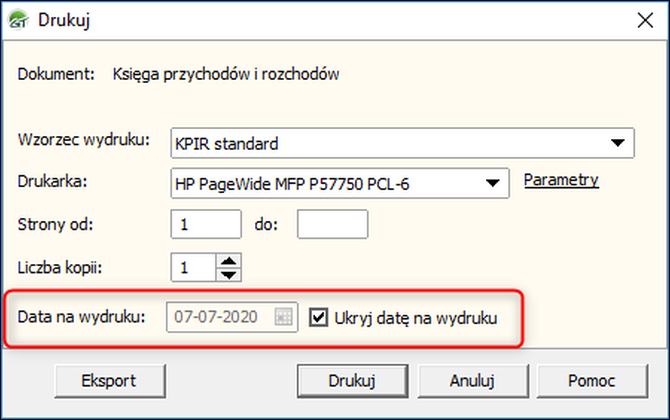
Task: Click the 'Drukarka:' label
Action: pos(52,182)
